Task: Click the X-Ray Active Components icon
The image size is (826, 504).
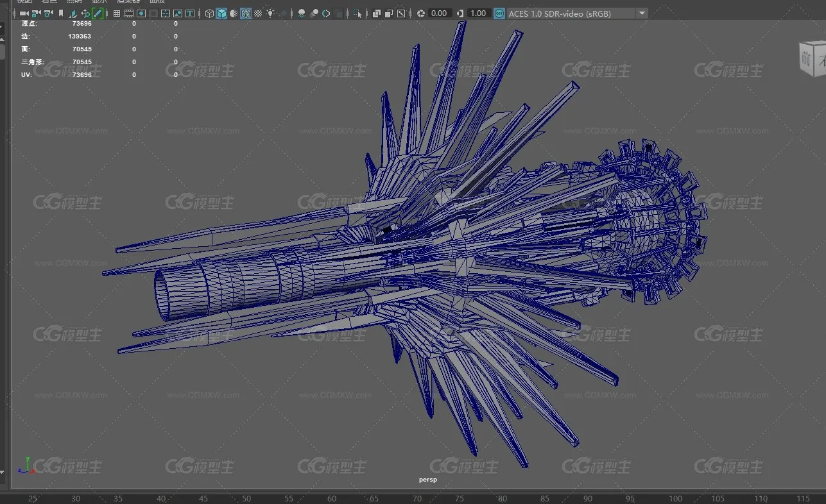Action: [x=389, y=13]
